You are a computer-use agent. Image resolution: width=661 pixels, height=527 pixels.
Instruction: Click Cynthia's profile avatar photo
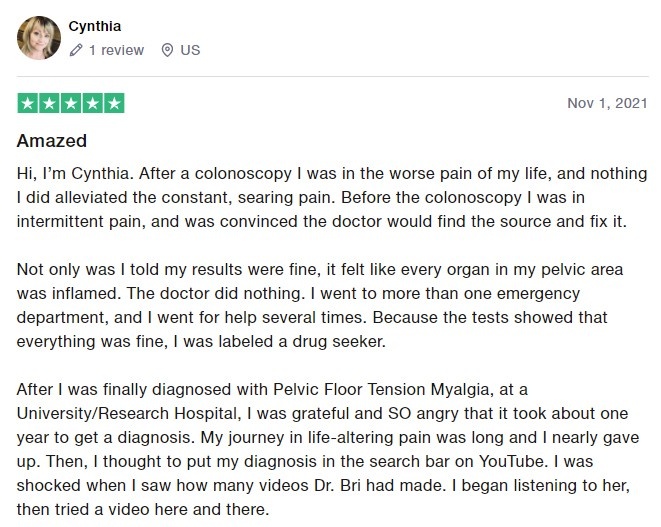tap(39, 38)
